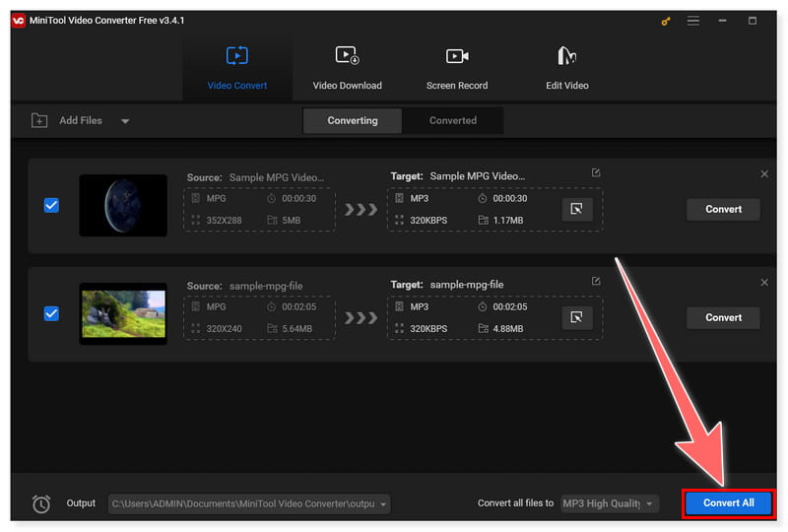The height and width of the screenshot is (532, 788).
Task: Open the Output folder path dropdown
Action: point(382,504)
